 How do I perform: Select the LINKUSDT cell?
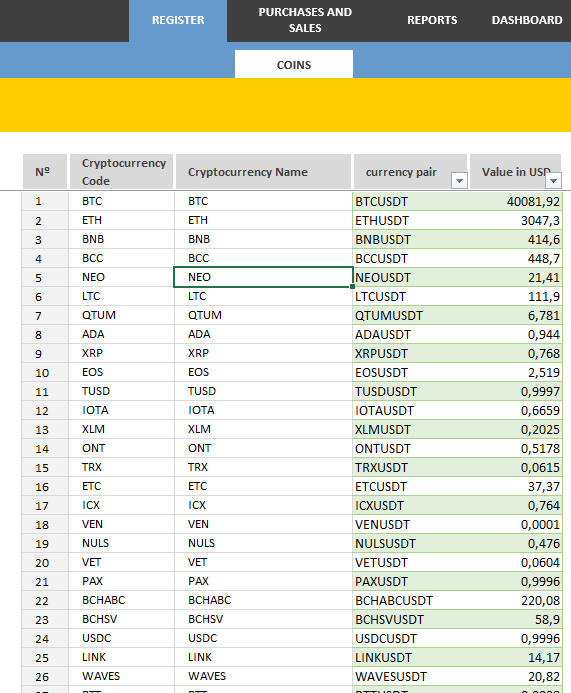[x=411, y=658]
